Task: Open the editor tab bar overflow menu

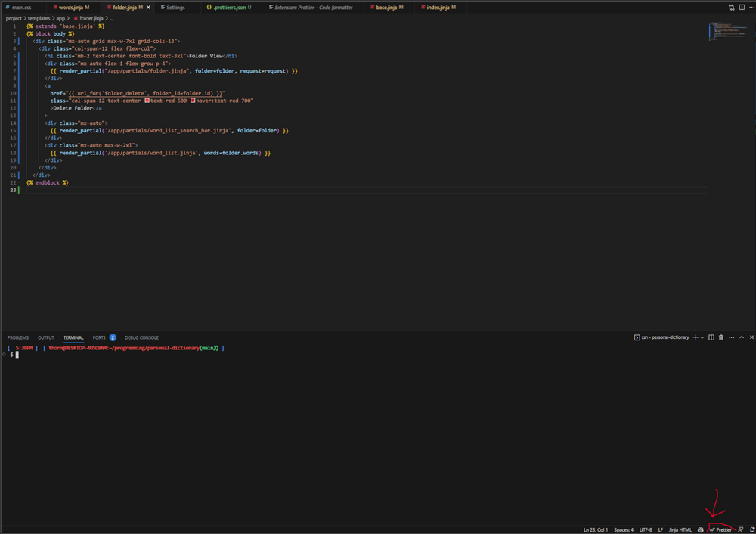Action: (751, 7)
